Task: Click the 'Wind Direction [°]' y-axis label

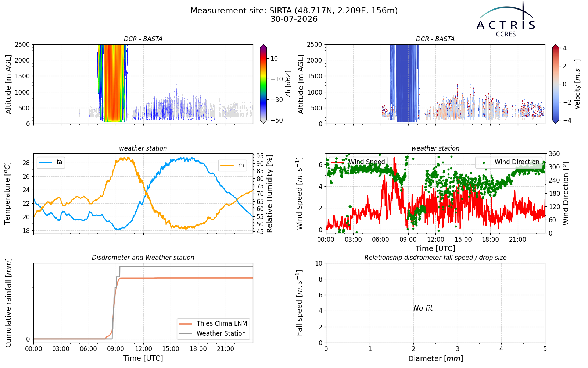Action: coord(566,193)
